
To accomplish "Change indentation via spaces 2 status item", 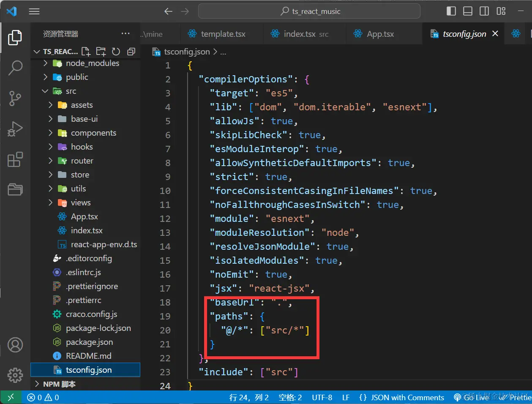I will 290,397.
